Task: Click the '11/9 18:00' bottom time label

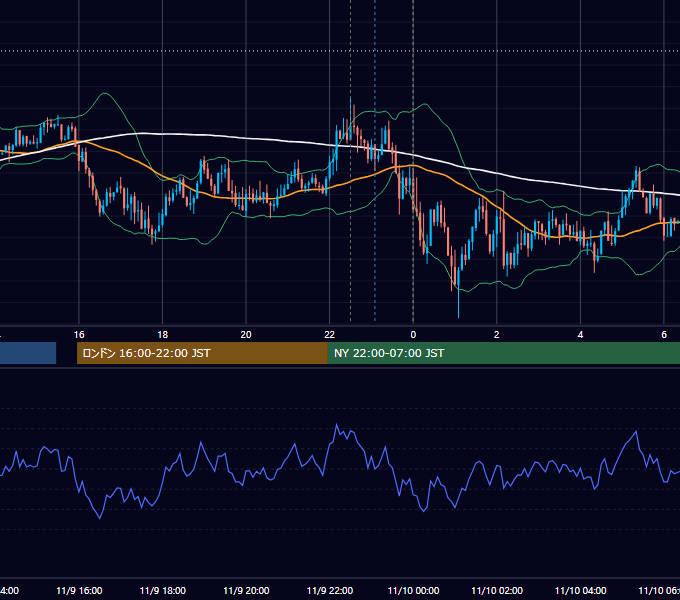Action: (x=163, y=590)
